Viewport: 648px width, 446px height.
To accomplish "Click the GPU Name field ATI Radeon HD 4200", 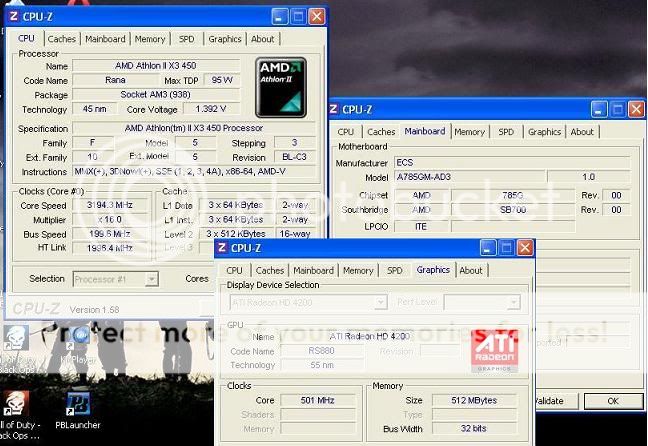I will [x=369, y=336].
